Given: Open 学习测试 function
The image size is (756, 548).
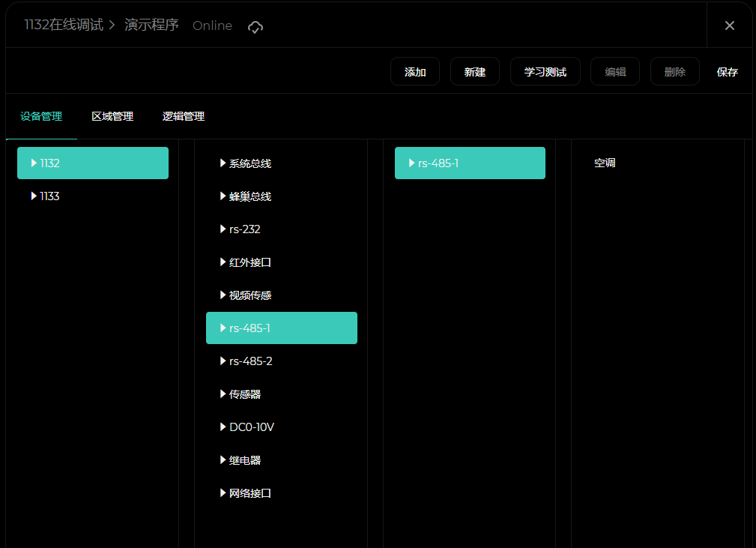Looking at the screenshot, I should tap(545, 71).
